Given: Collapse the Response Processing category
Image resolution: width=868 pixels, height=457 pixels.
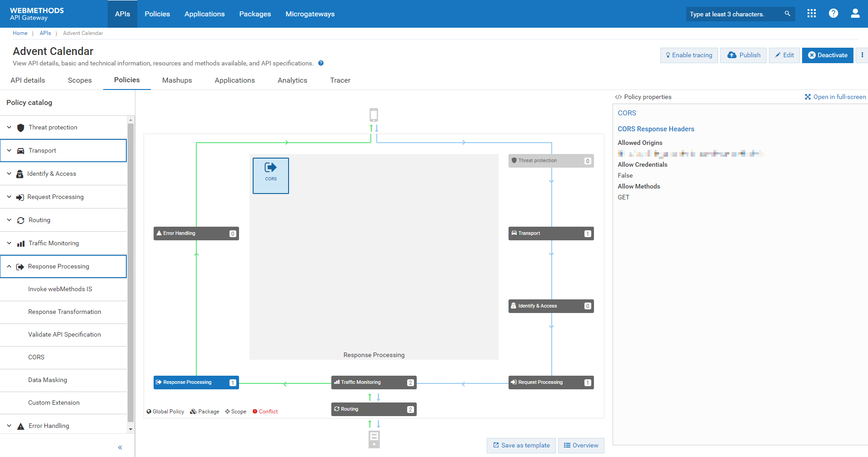Looking at the screenshot, I should 9,266.
